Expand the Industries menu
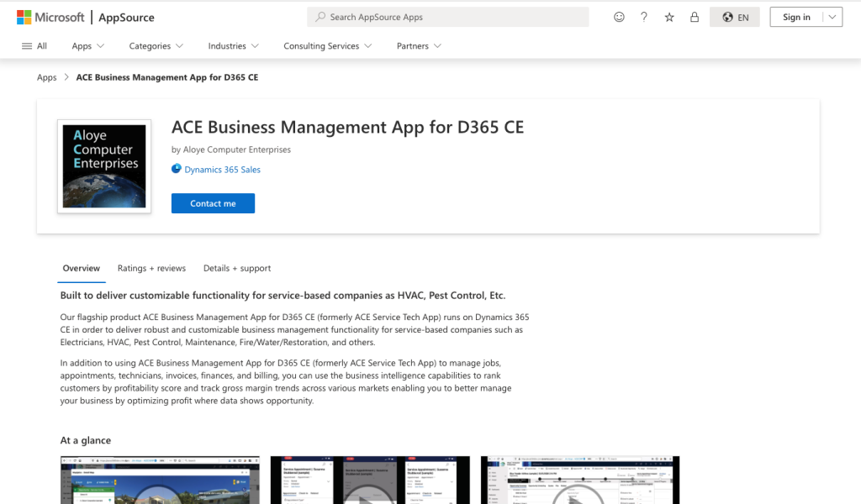The image size is (861, 504). [234, 46]
